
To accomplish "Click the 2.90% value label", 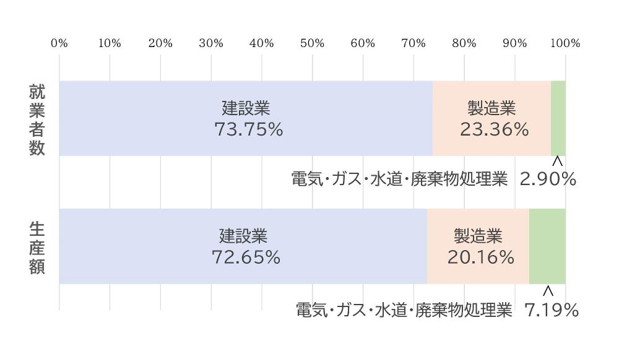I will (548, 180).
